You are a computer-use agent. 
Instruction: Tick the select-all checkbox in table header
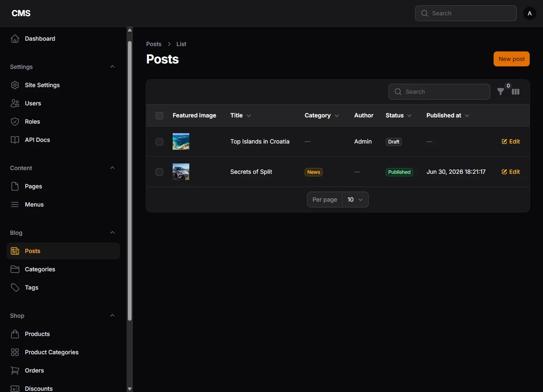click(x=159, y=116)
